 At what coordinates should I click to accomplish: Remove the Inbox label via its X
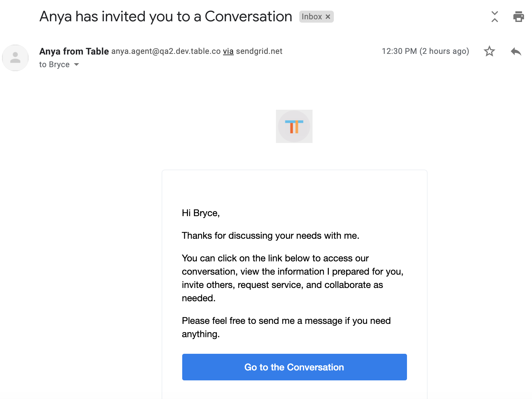[328, 17]
